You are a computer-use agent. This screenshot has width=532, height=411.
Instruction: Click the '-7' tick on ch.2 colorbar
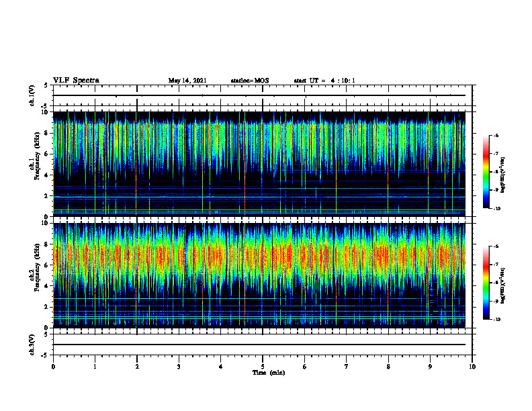point(496,265)
